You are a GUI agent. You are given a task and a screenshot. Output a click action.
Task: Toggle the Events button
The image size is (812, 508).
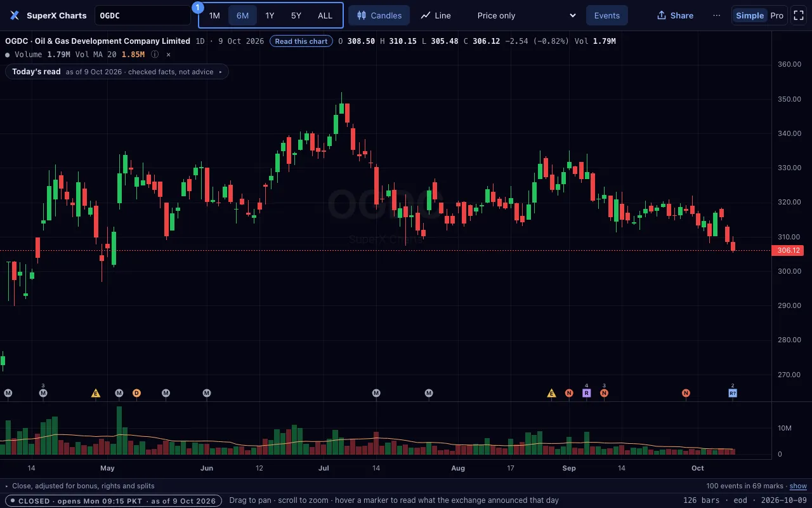pos(607,15)
